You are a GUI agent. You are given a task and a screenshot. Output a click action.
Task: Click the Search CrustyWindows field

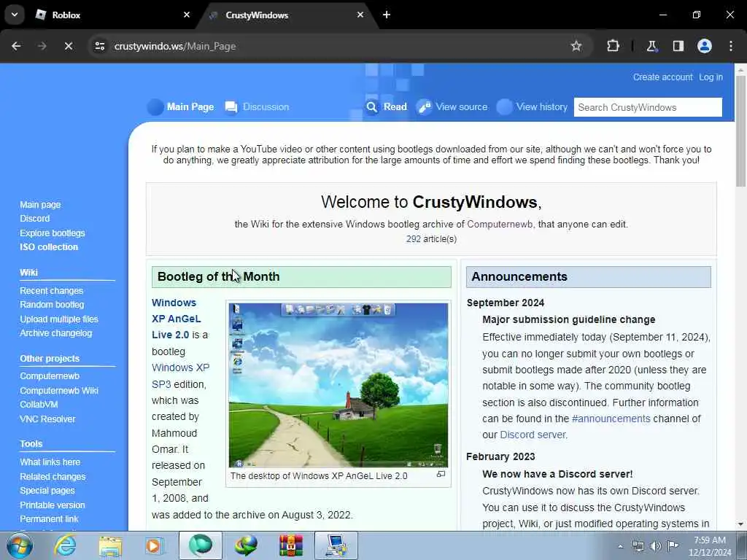pyautogui.click(x=648, y=107)
